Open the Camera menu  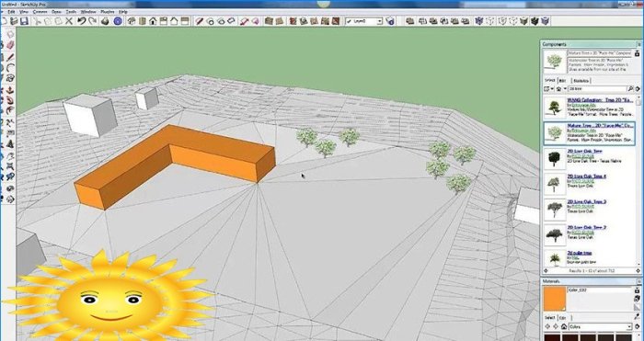[x=40, y=12]
